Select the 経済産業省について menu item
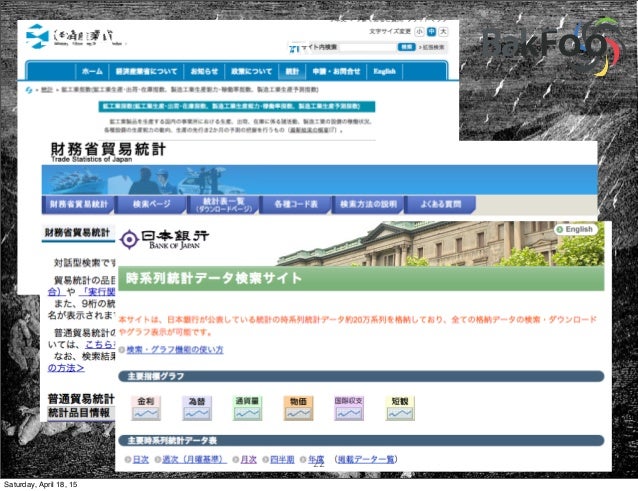638x491 pixels. [146, 71]
